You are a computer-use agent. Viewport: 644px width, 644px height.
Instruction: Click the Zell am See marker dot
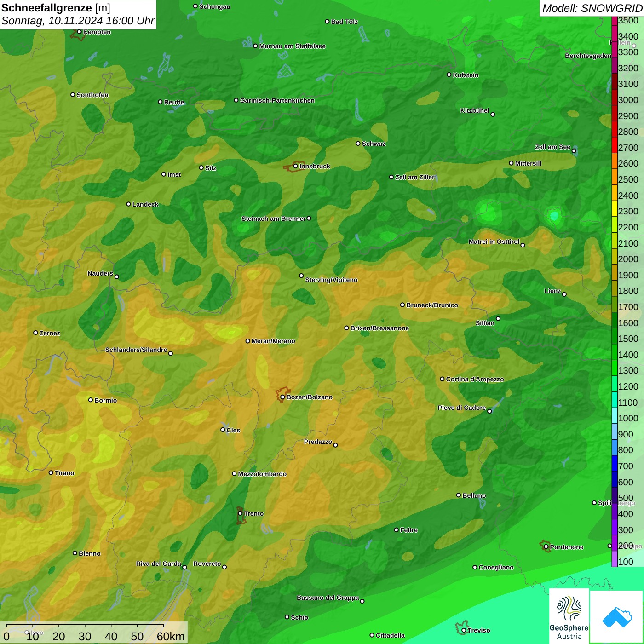(574, 151)
